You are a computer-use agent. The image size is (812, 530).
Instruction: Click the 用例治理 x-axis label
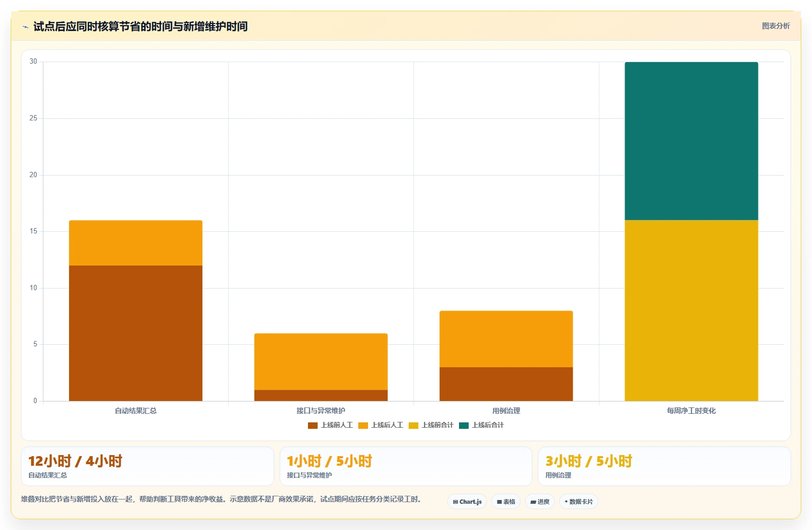click(506, 411)
